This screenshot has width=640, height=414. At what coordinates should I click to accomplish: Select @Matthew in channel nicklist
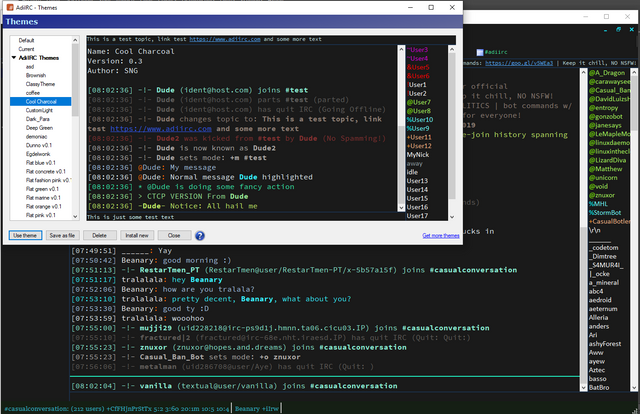tap(606, 169)
